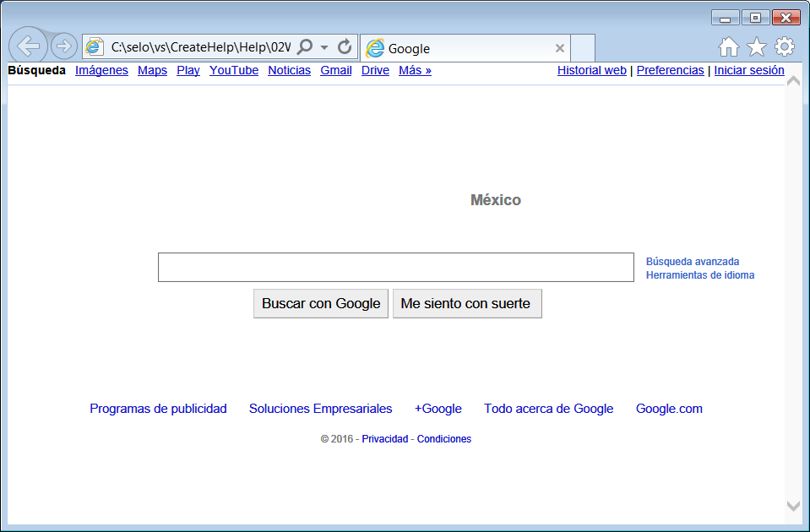This screenshot has width=810, height=532.
Task: Open the +Google link
Action: (438, 409)
